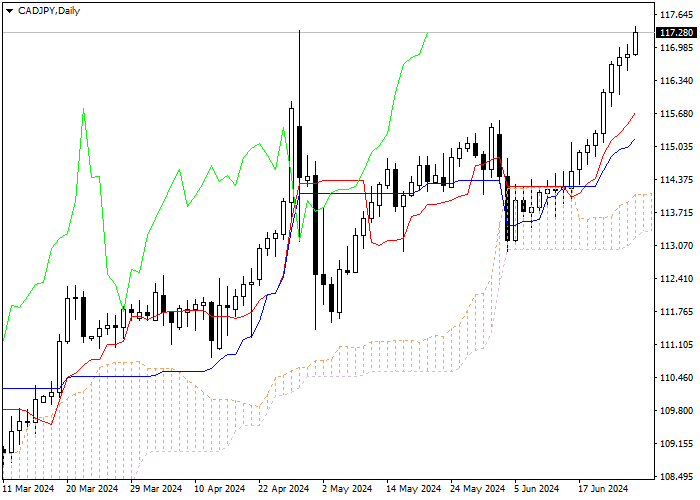This screenshot has height=500, width=700.
Task: Click the 115.680 price scale label
Action: tap(676, 114)
